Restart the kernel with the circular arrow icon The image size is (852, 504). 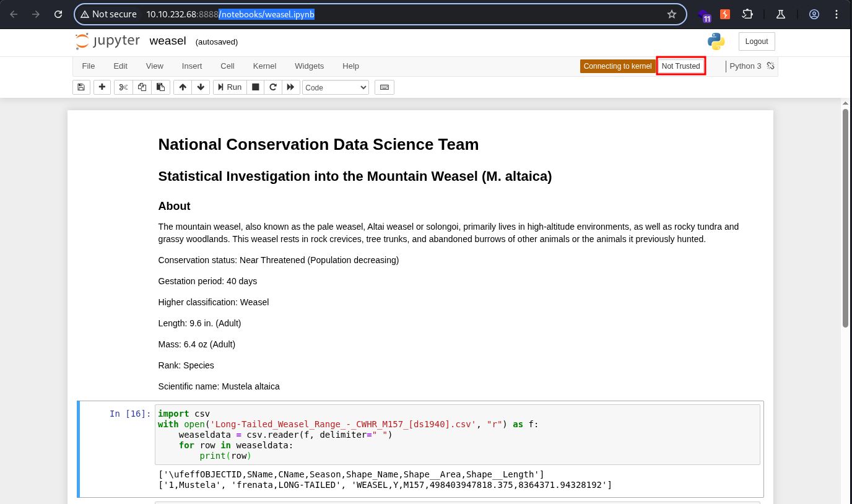(x=273, y=87)
